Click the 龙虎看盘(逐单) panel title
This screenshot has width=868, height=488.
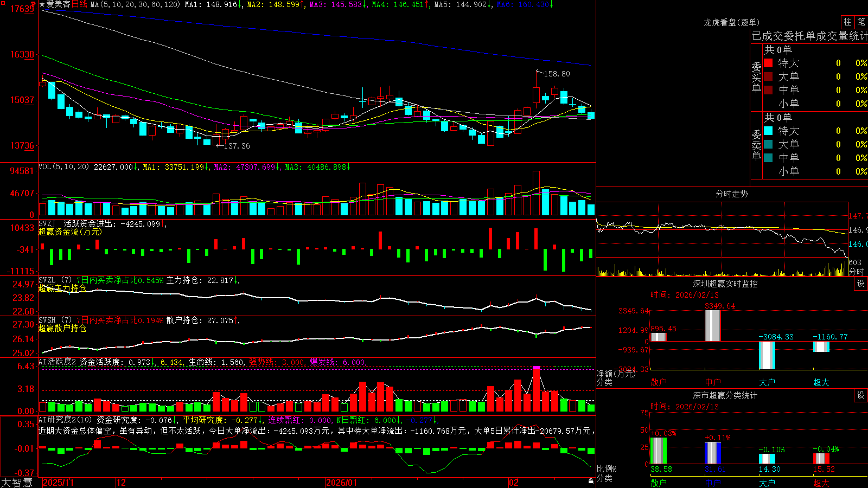732,22
